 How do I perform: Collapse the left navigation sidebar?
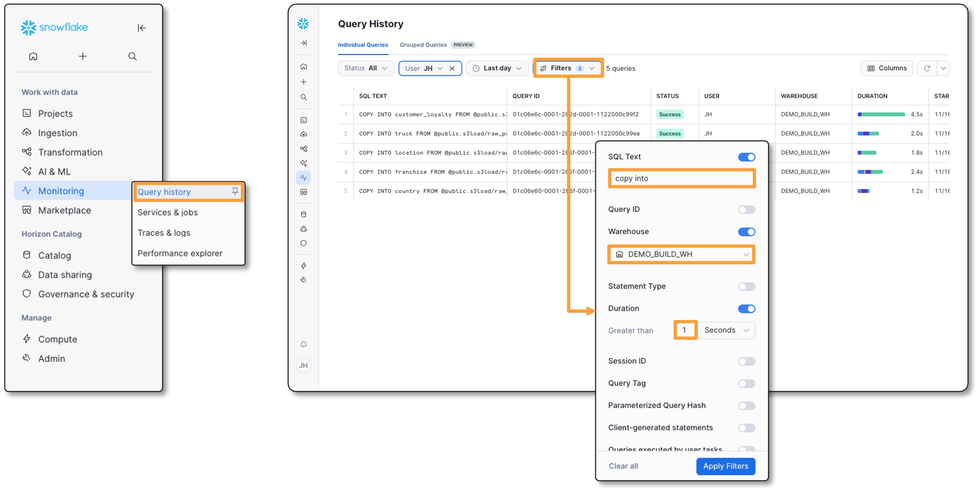coord(141,28)
